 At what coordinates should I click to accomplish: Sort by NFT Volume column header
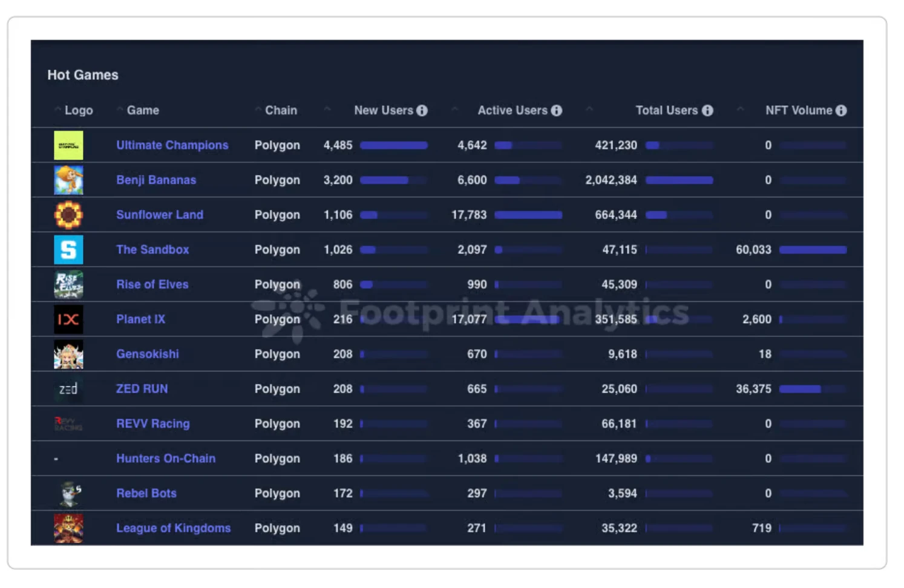point(798,111)
